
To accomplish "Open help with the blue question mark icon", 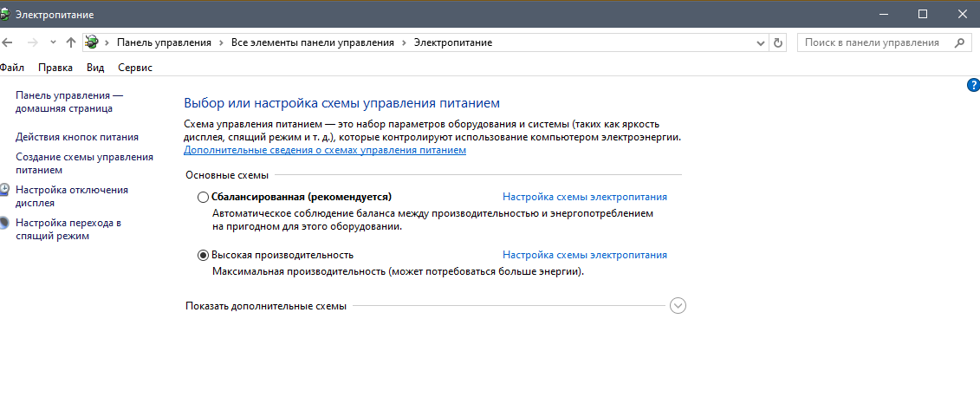I will (x=973, y=85).
